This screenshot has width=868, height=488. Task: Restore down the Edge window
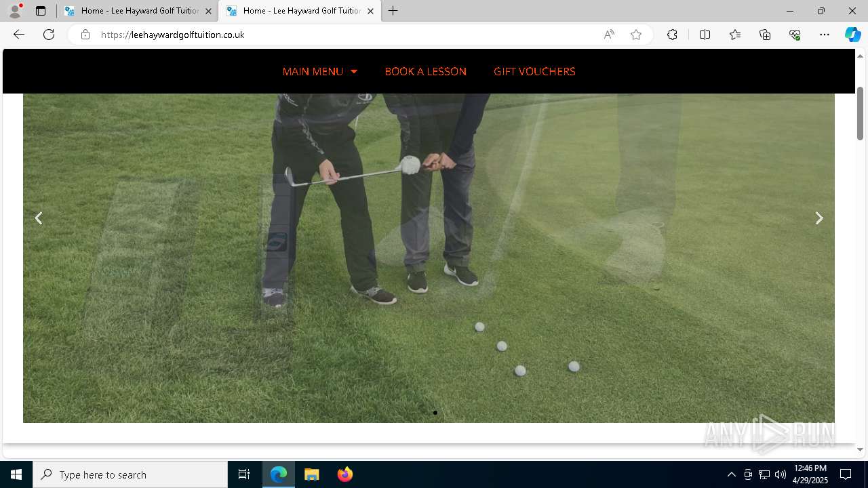(821, 11)
